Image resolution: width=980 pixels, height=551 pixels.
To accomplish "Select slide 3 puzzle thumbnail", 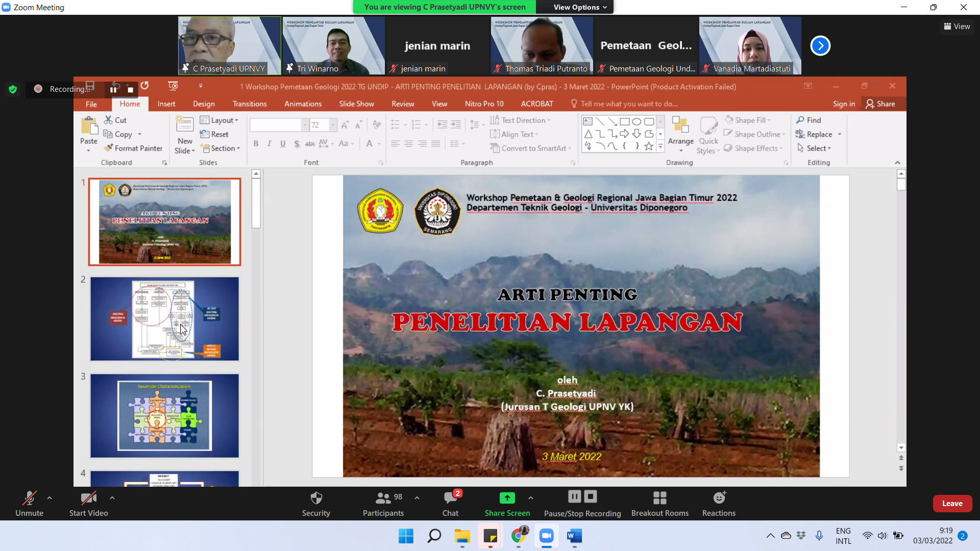I will pyautogui.click(x=164, y=416).
